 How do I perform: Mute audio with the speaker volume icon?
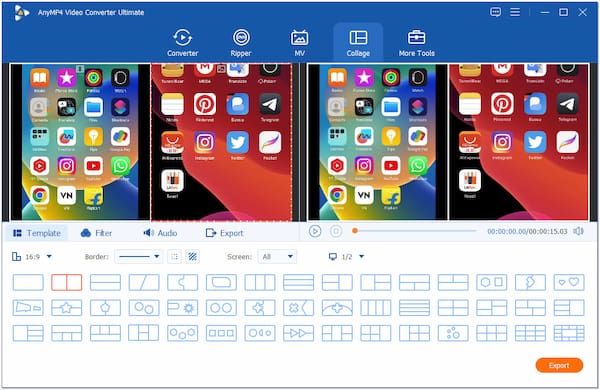(x=578, y=231)
